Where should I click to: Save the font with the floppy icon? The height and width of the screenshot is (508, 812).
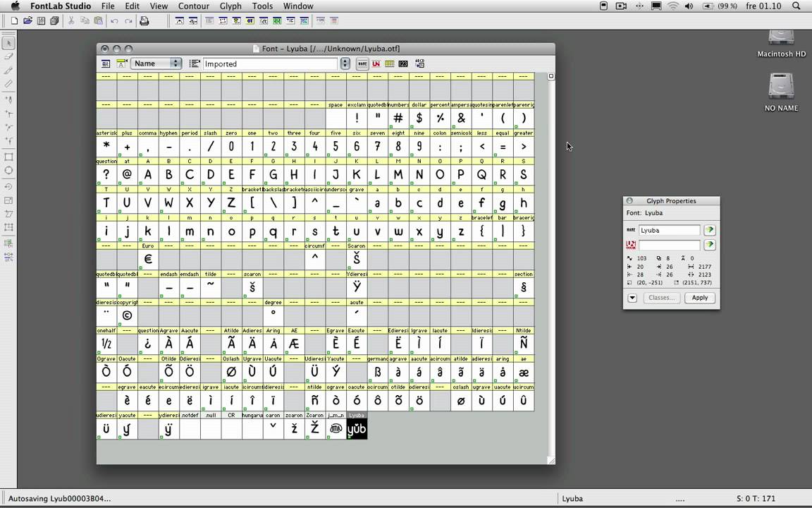coord(41,20)
